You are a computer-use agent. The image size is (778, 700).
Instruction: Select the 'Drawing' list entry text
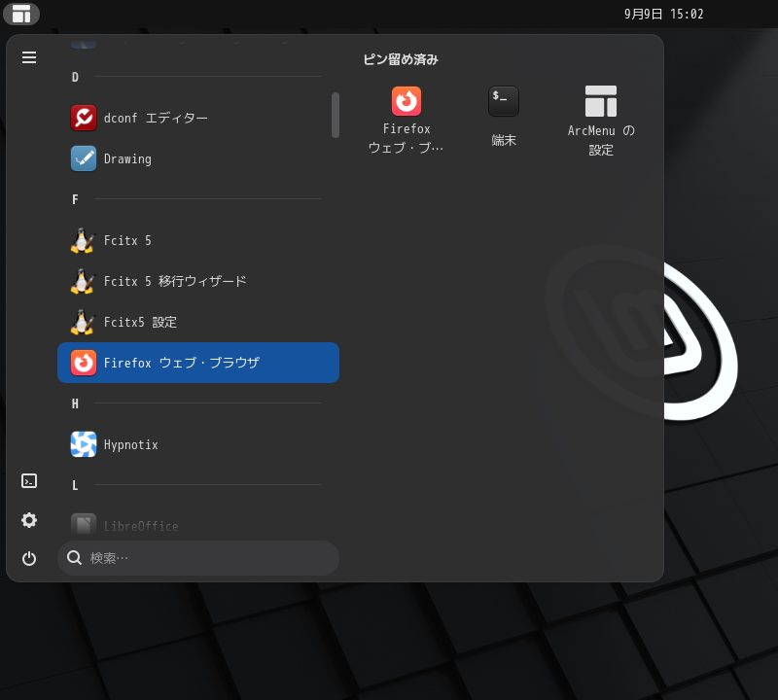pyautogui.click(x=127, y=158)
